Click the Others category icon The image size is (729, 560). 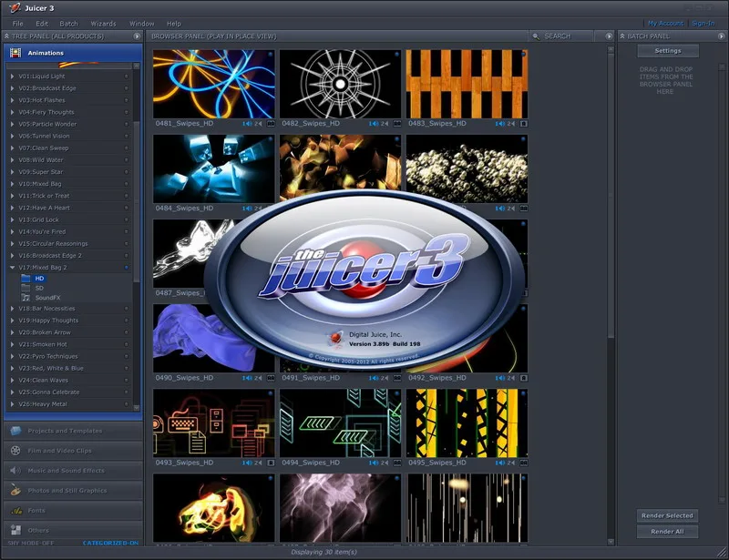[x=15, y=530]
